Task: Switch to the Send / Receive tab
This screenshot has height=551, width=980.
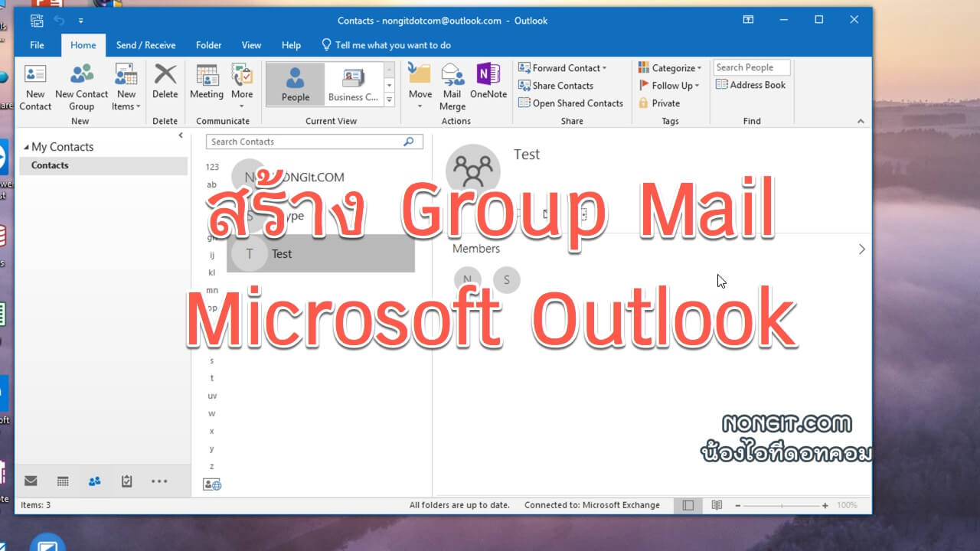Action: click(145, 44)
